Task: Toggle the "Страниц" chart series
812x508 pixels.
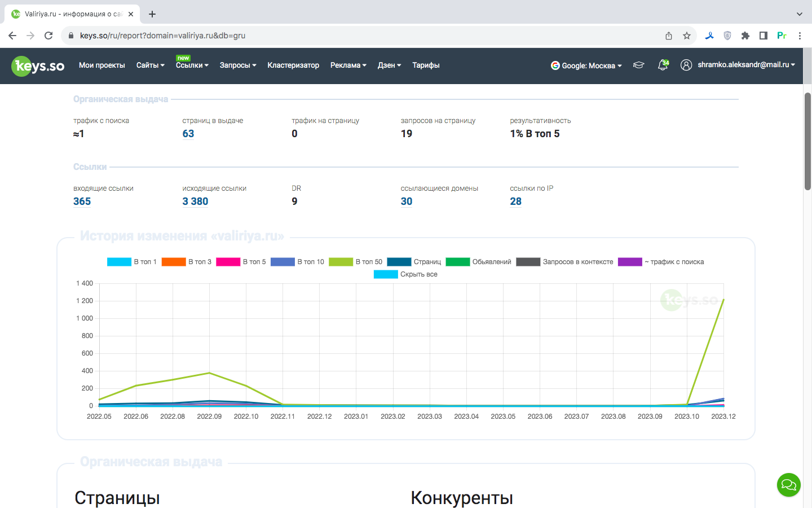Action: pyautogui.click(x=414, y=262)
